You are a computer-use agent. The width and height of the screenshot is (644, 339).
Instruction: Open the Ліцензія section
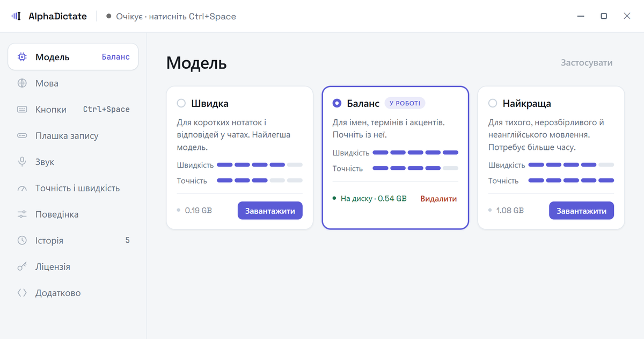tap(73, 267)
